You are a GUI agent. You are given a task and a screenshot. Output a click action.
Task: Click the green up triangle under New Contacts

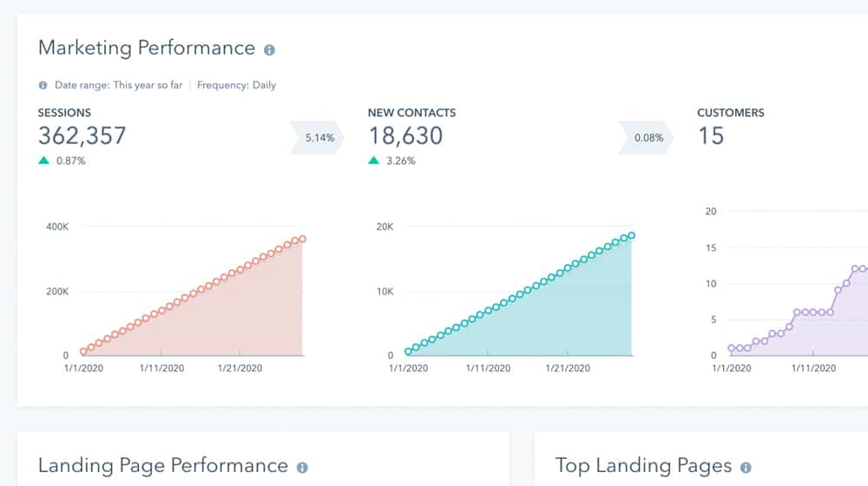click(x=373, y=161)
